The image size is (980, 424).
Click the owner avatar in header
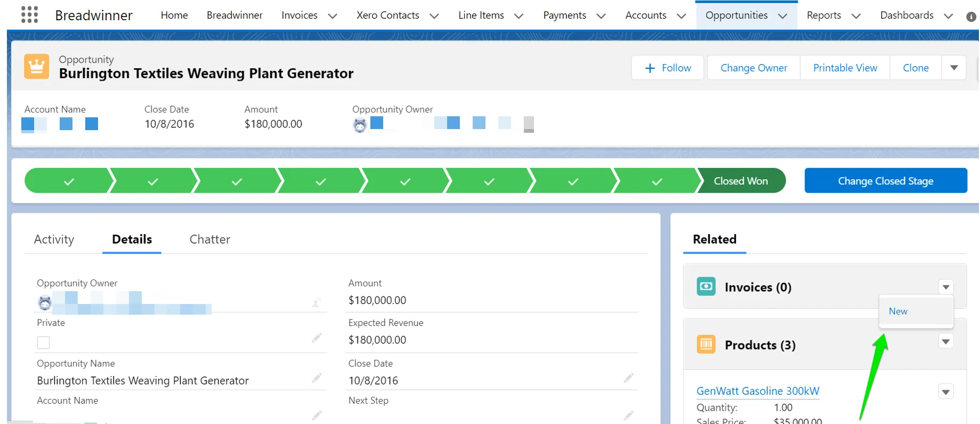pyautogui.click(x=360, y=125)
